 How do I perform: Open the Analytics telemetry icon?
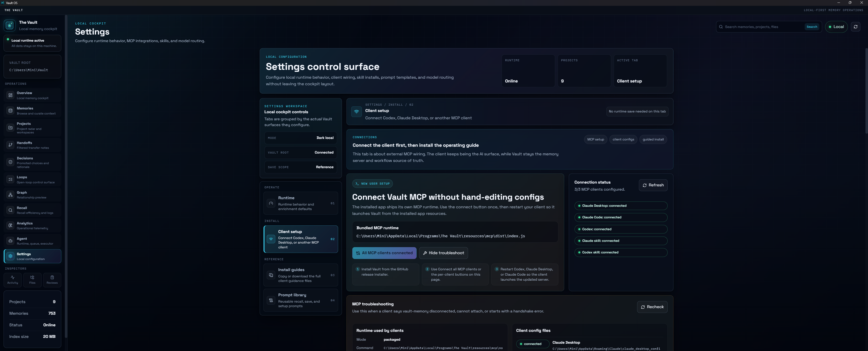click(x=10, y=225)
